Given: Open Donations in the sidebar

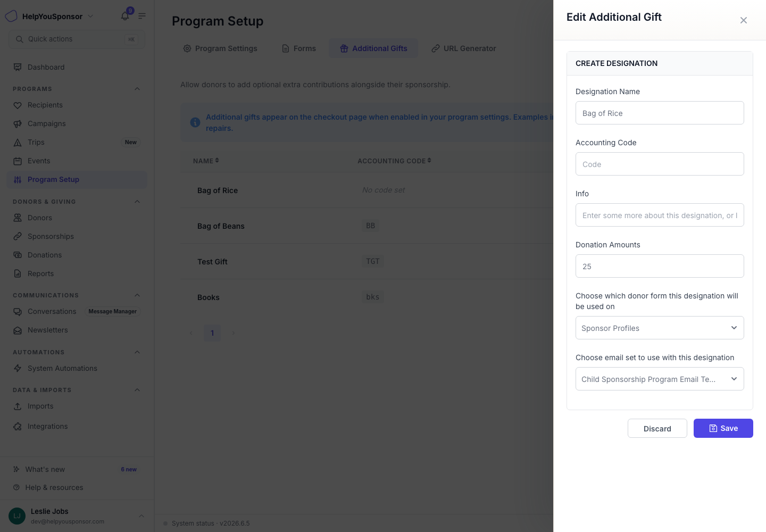Looking at the screenshot, I should (x=77, y=255).
